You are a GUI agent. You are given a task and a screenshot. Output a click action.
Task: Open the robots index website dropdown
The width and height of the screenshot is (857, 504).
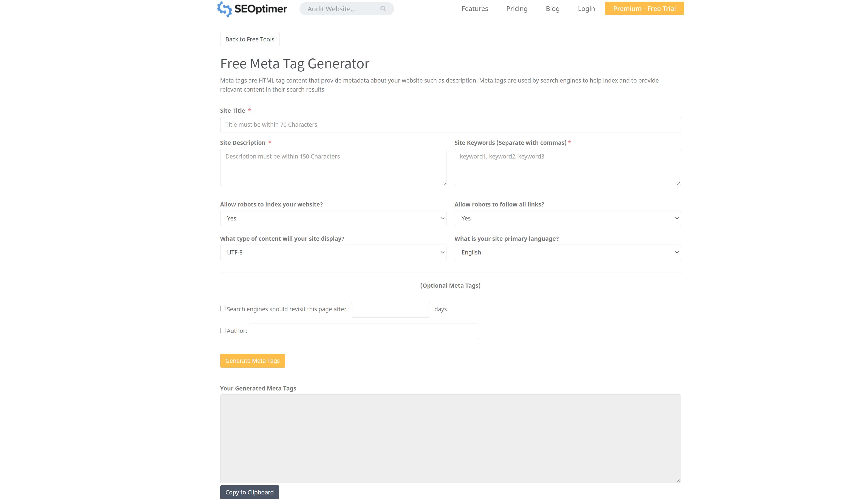(333, 218)
